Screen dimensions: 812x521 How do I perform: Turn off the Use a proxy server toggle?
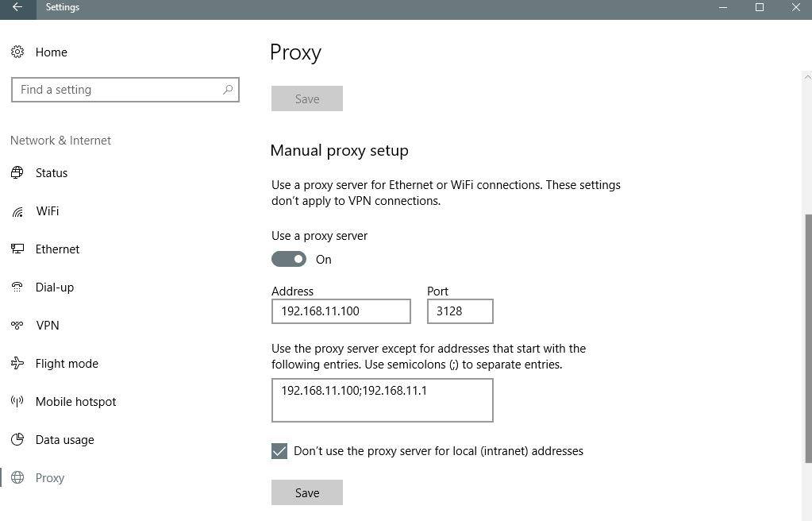click(x=289, y=260)
